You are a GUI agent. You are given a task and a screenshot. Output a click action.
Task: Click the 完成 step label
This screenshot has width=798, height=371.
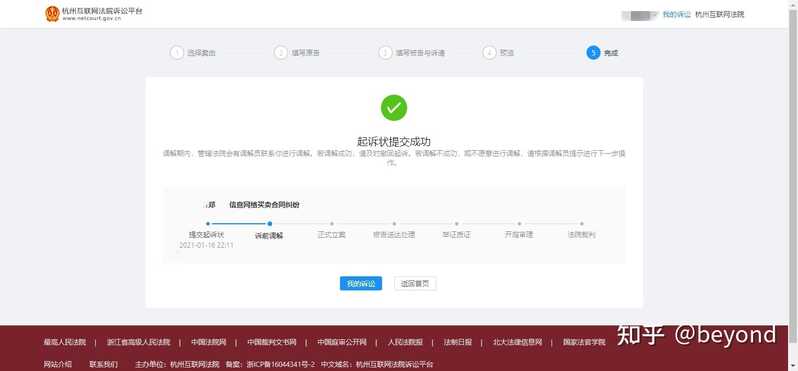click(x=611, y=53)
